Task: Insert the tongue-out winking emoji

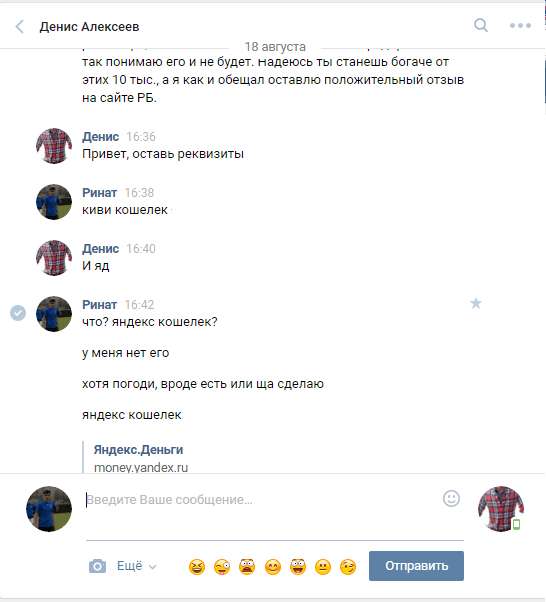Action: click(x=222, y=567)
